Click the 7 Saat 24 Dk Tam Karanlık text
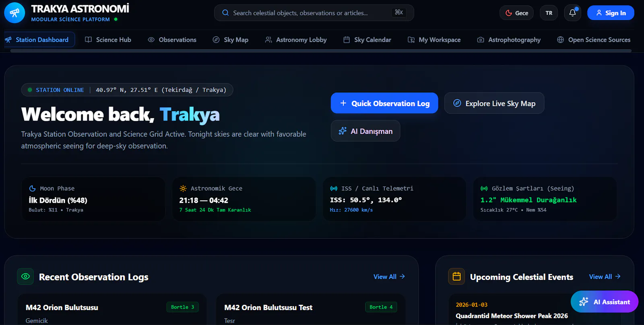 click(215, 210)
